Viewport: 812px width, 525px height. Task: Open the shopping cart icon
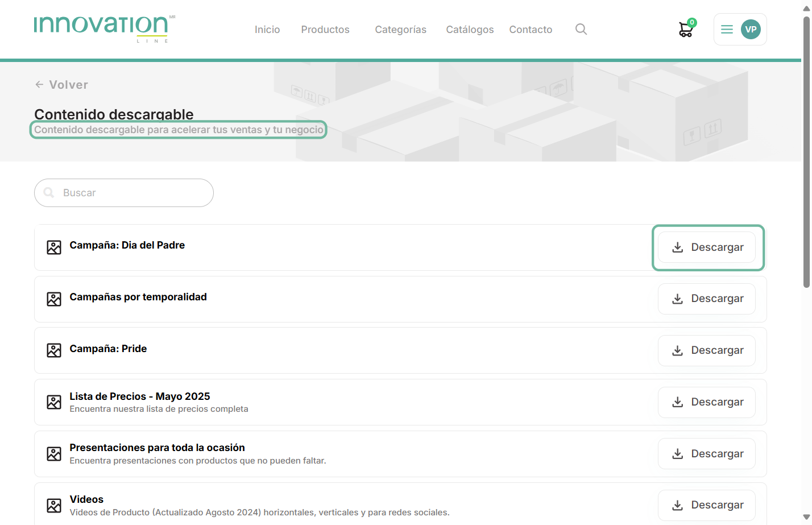coord(687,29)
